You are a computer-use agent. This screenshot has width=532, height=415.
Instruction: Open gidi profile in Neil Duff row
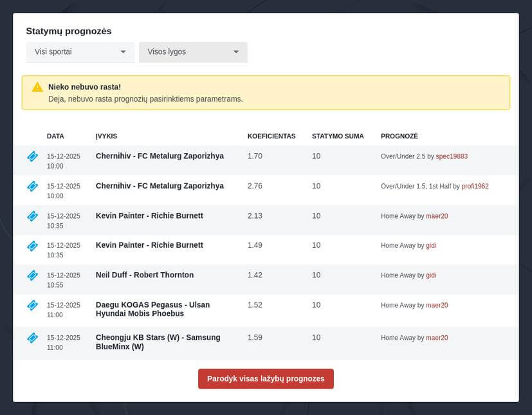coord(431,275)
